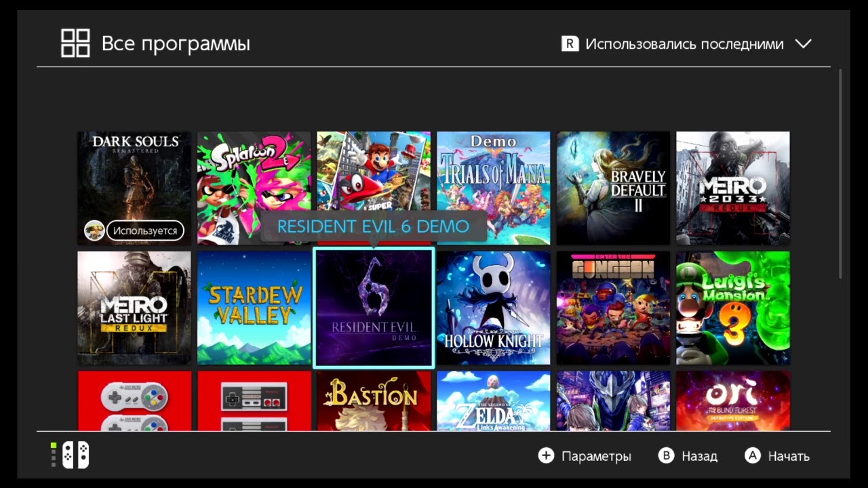
Task: Open the Super Nintendo controllers app tile
Action: [134, 401]
